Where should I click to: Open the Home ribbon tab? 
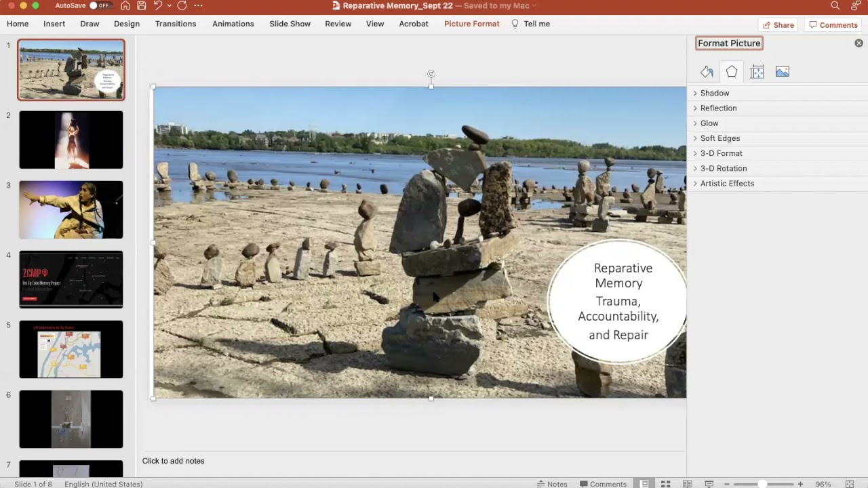(x=18, y=24)
